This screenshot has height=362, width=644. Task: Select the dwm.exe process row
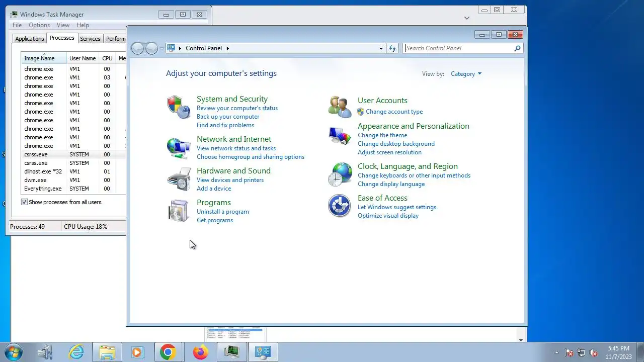click(73, 180)
